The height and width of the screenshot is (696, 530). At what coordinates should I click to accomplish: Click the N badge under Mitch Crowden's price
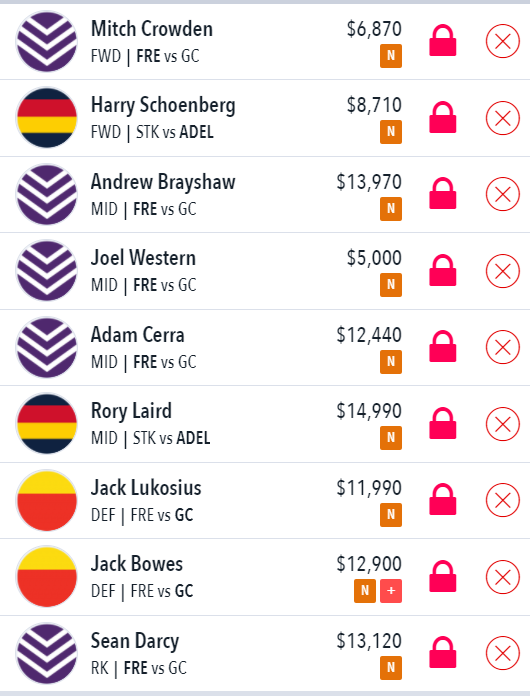pyautogui.click(x=391, y=55)
